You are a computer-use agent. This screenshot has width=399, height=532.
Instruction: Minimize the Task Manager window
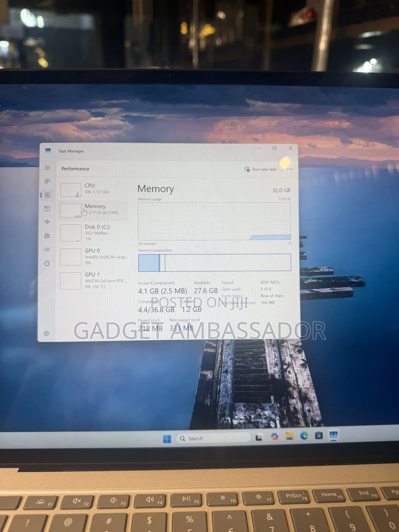(259, 148)
